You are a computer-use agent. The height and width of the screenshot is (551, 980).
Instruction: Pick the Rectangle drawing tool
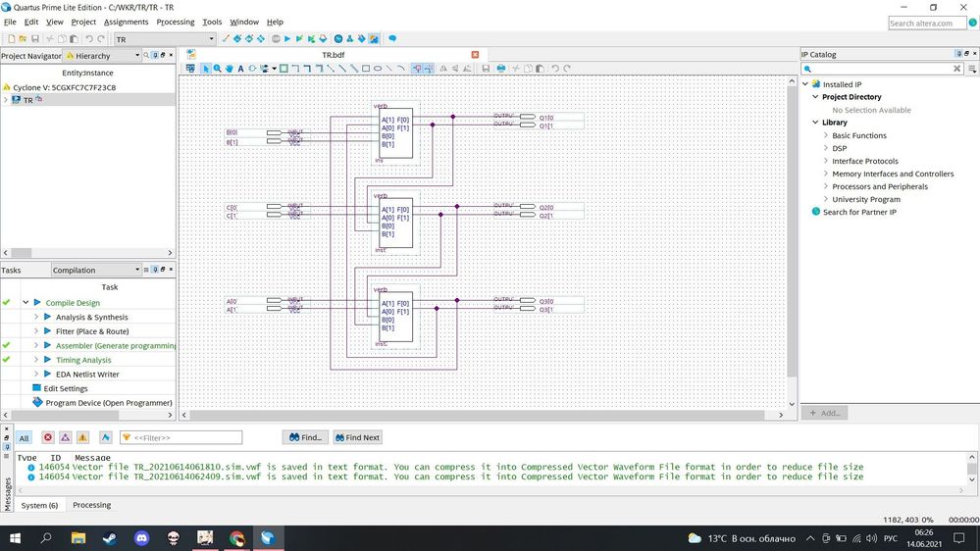tap(366, 69)
